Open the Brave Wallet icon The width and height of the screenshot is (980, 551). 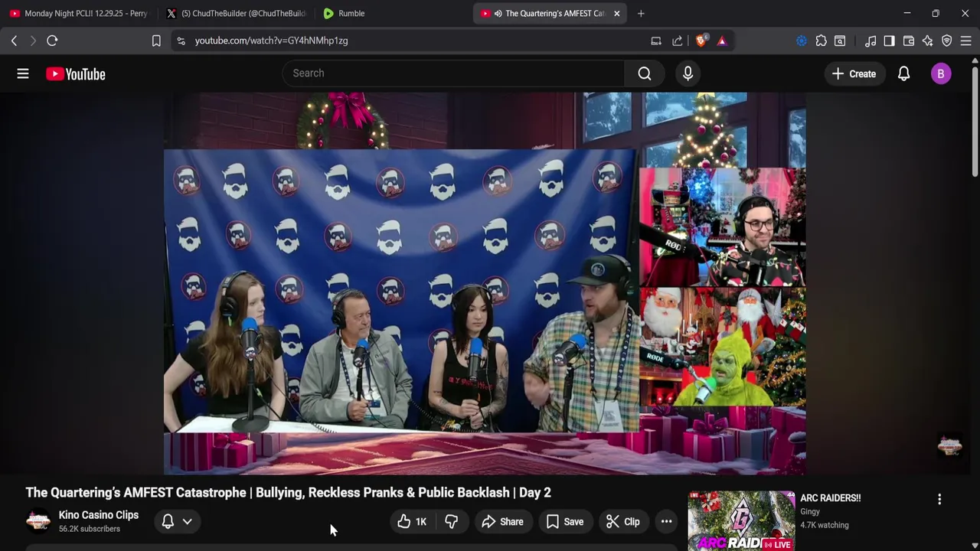click(909, 41)
